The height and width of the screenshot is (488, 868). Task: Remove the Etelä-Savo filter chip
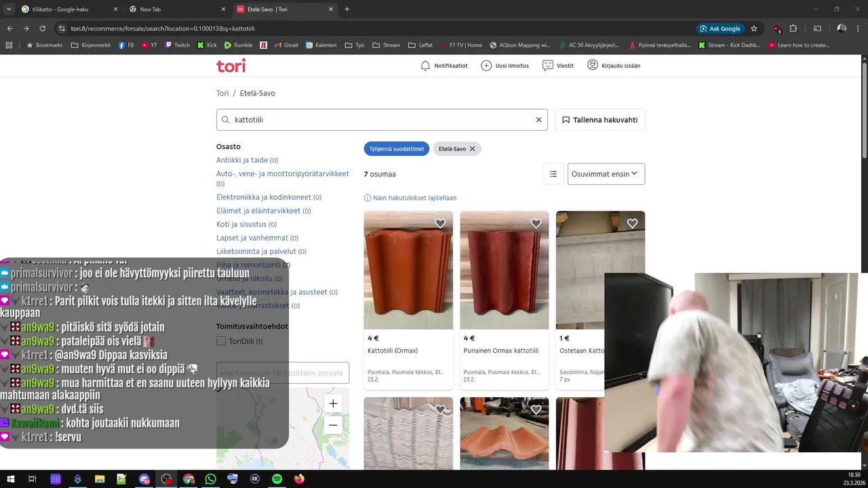click(472, 148)
